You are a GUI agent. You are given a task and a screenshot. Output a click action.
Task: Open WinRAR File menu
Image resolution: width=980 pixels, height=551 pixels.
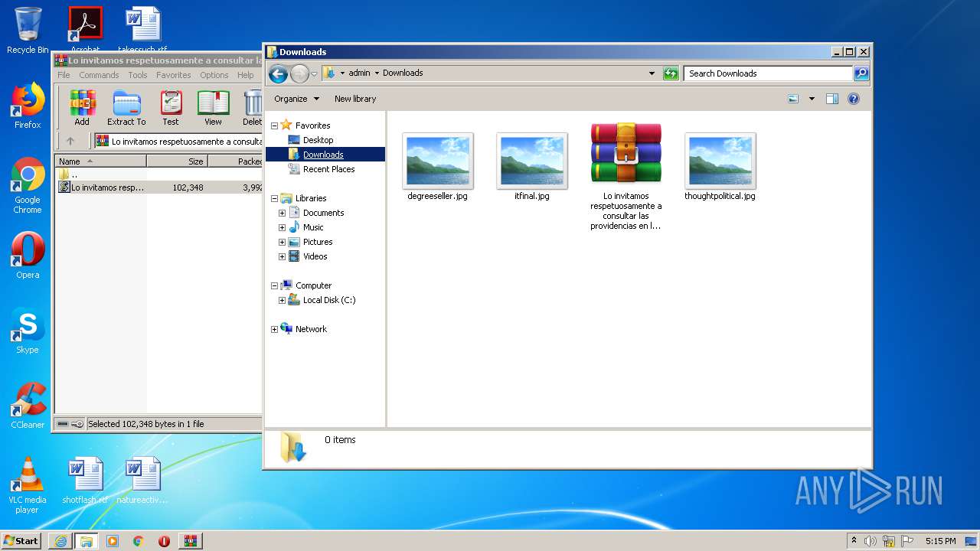coord(64,75)
